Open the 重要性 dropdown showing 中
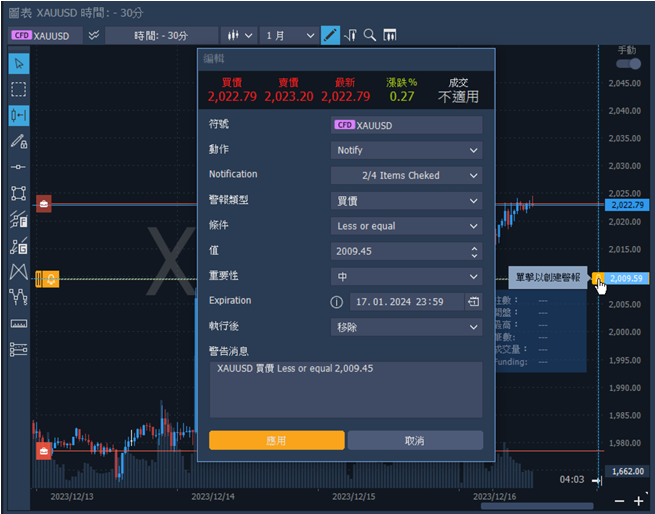Image resolution: width=655 pixels, height=514 pixels. pos(406,276)
